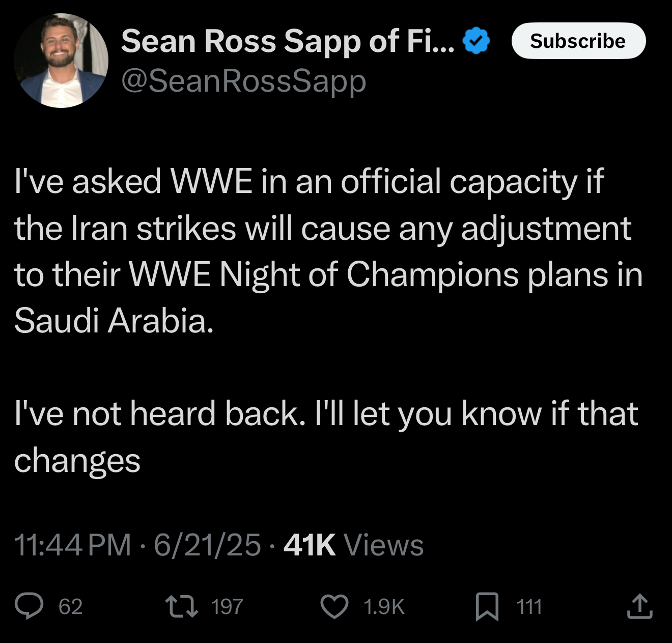672x643 pixels.
Task: Open the @SeanRossSapp handle link
Action: (x=243, y=81)
